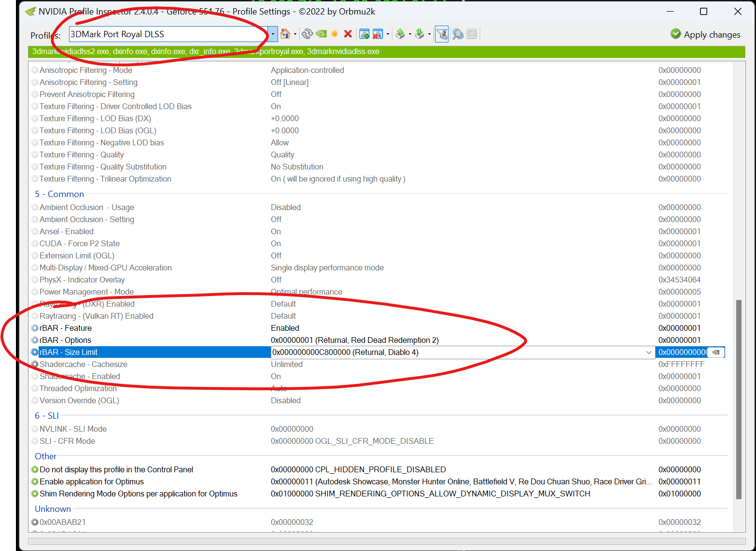Open the export options dropdown arrow
This screenshot has height=551, width=756.
(410, 34)
